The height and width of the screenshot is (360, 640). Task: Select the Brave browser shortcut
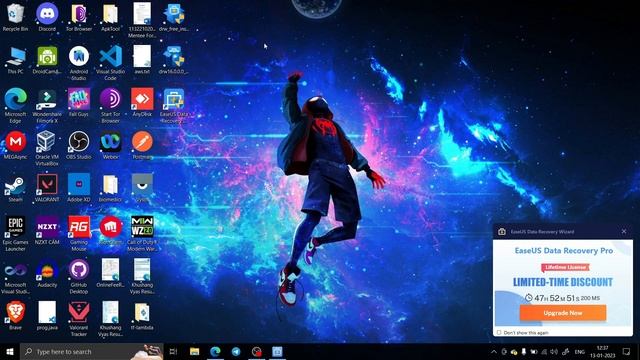coord(15,316)
